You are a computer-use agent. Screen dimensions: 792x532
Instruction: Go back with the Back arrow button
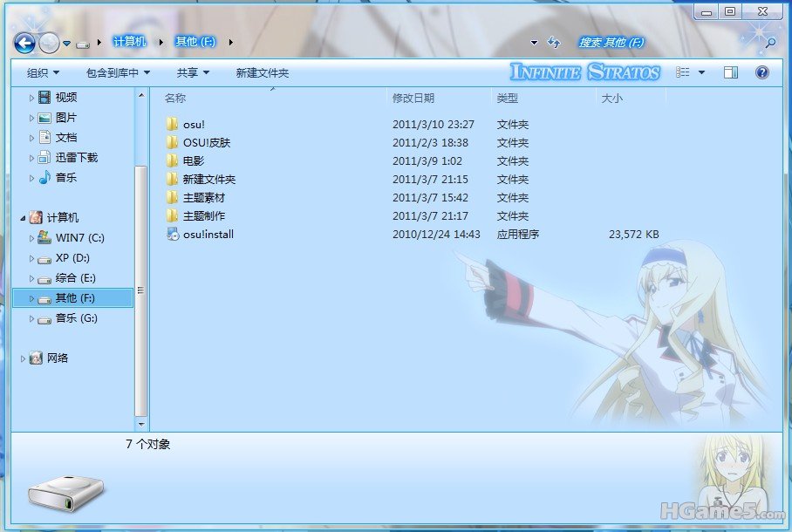click(24, 43)
